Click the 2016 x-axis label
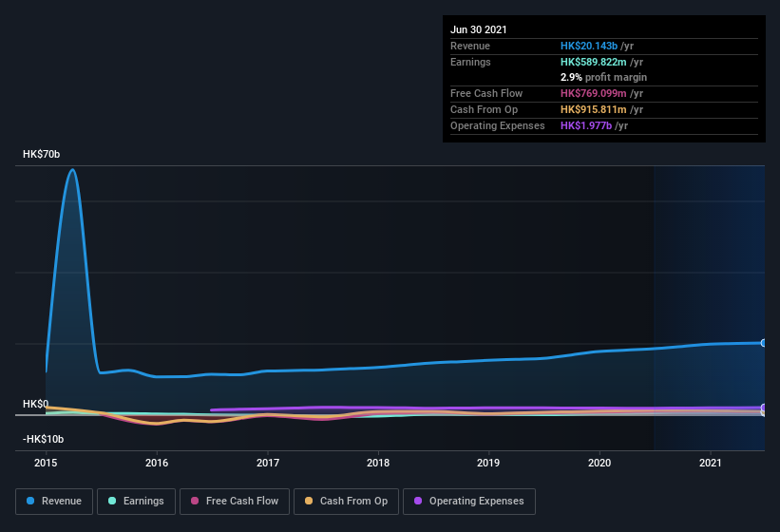 [x=157, y=463]
